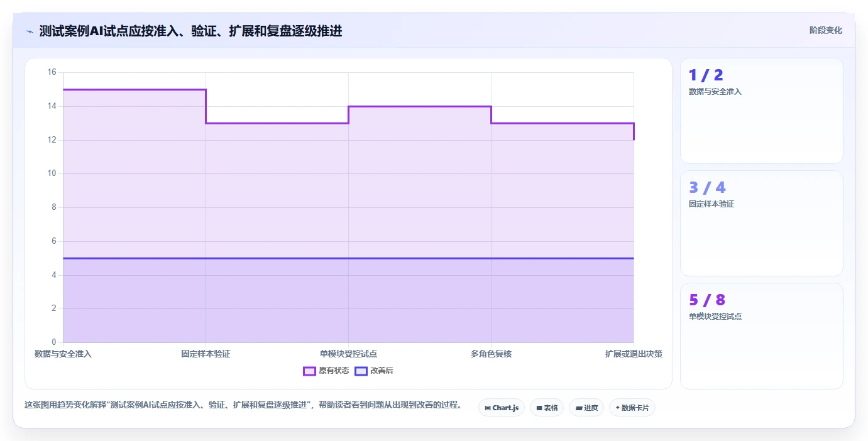Click the Chart.js tag icon
Image resolution: width=868 pixels, height=441 pixels.
pos(488,408)
